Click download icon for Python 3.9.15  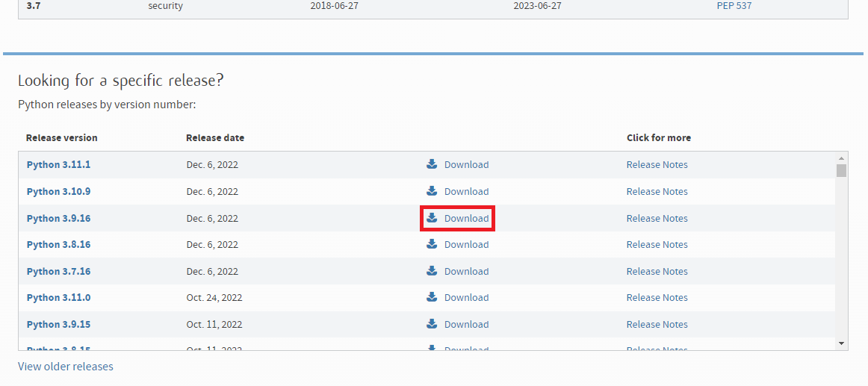432,323
